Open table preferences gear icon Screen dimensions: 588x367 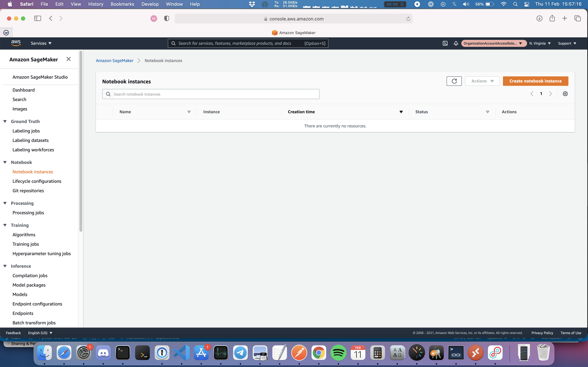[x=565, y=94]
